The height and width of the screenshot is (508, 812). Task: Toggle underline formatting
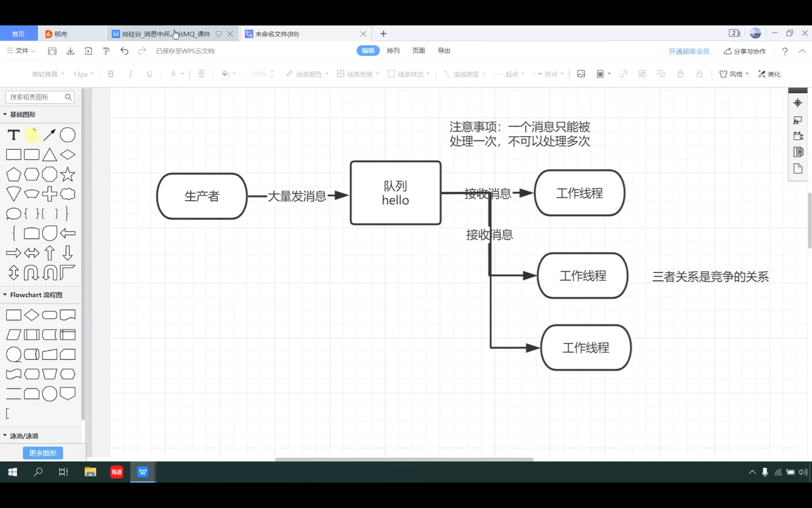[x=149, y=74]
